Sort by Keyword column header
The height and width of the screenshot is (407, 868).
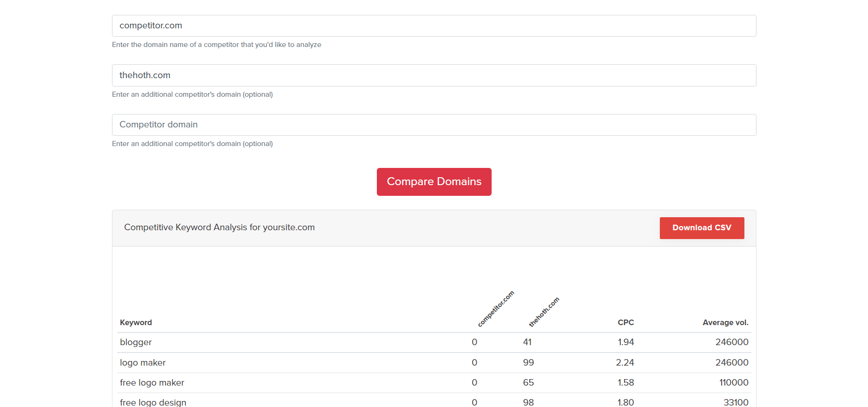click(x=136, y=322)
